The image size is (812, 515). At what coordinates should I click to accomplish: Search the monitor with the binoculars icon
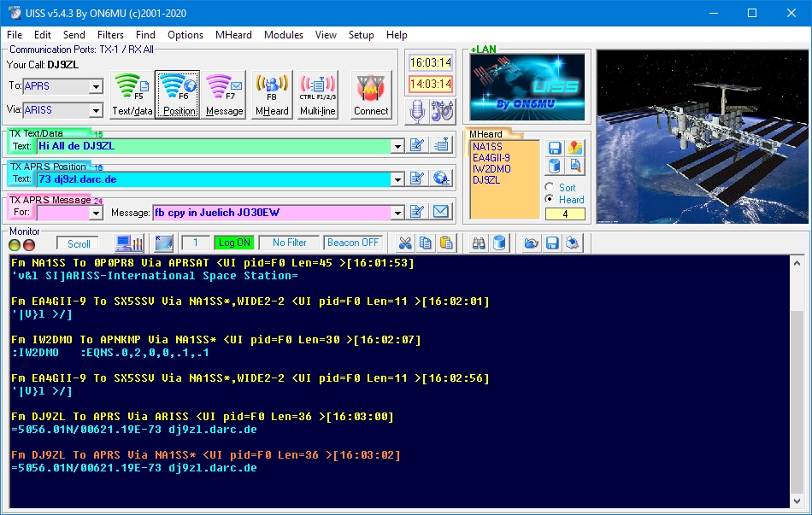[479, 243]
